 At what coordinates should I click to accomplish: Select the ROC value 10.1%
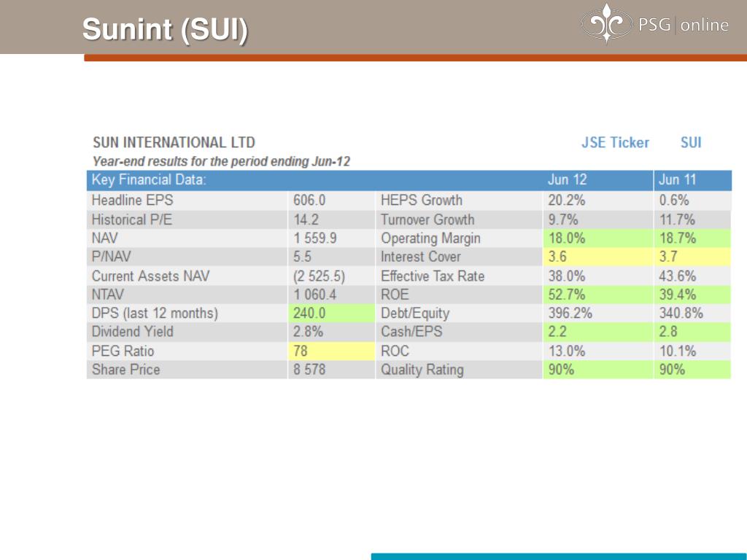678,351
